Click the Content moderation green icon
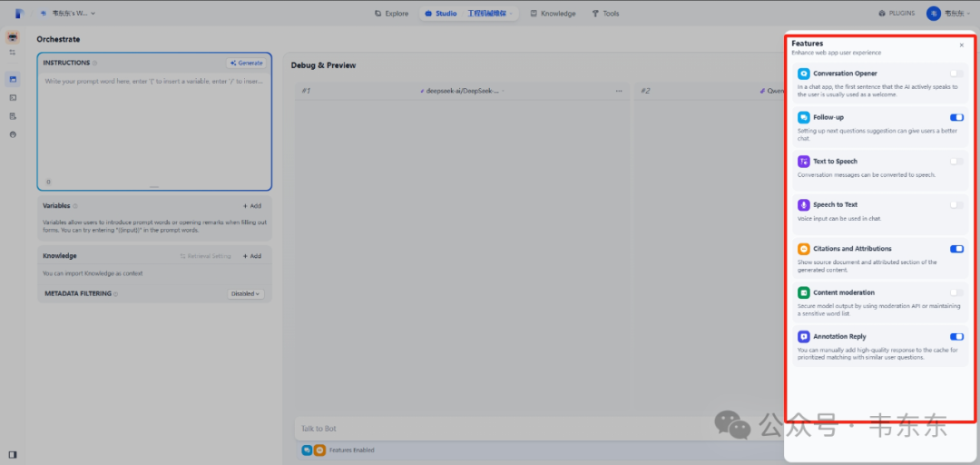This screenshot has width=980, height=465. (804, 292)
